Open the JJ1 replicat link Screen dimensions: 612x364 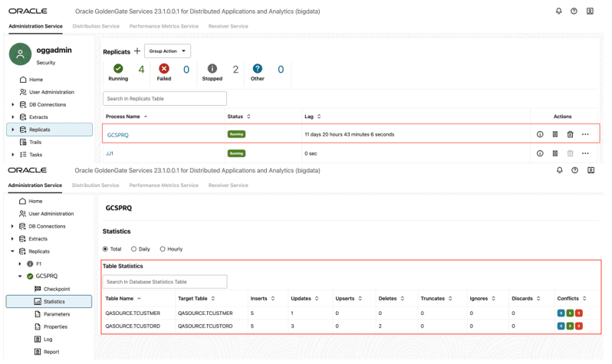110,153
